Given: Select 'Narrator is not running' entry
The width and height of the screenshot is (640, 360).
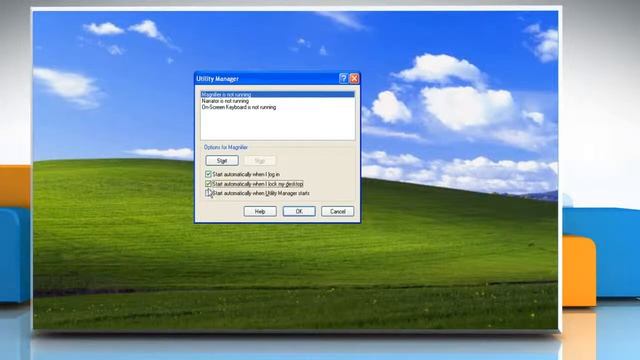Looking at the screenshot, I should click(x=278, y=101).
